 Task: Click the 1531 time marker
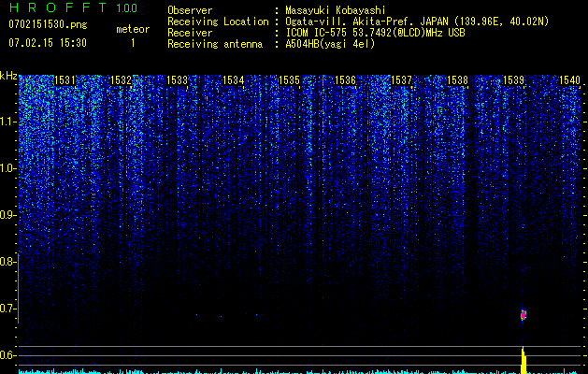(65, 80)
